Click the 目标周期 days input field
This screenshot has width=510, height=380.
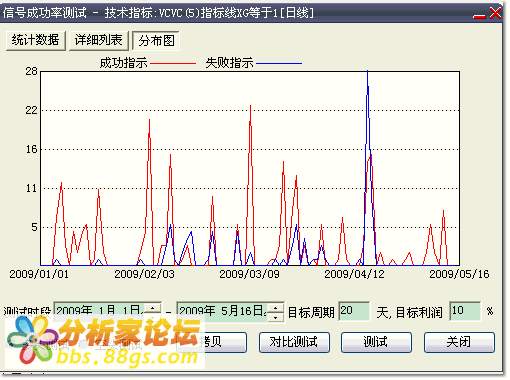(354, 311)
